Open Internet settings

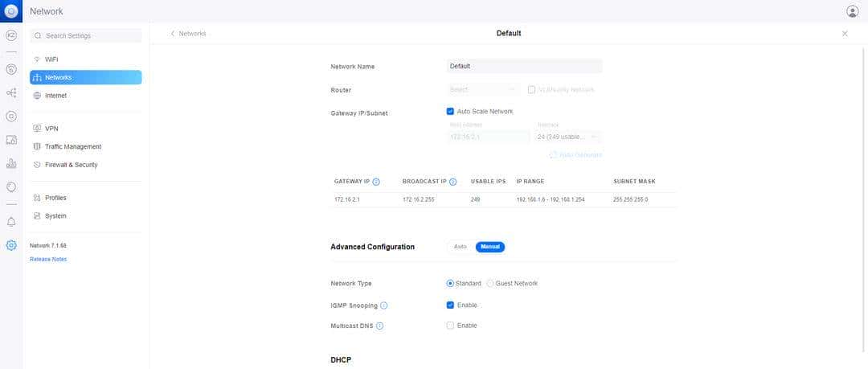(86, 96)
